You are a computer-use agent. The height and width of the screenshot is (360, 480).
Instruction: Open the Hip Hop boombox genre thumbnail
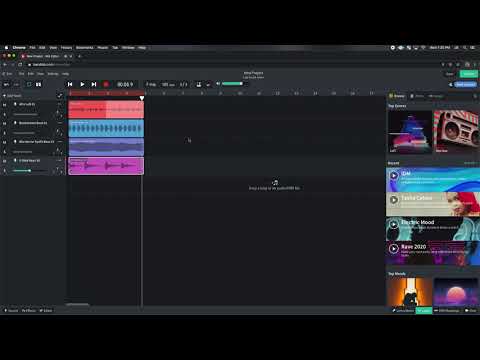point(457,132)
